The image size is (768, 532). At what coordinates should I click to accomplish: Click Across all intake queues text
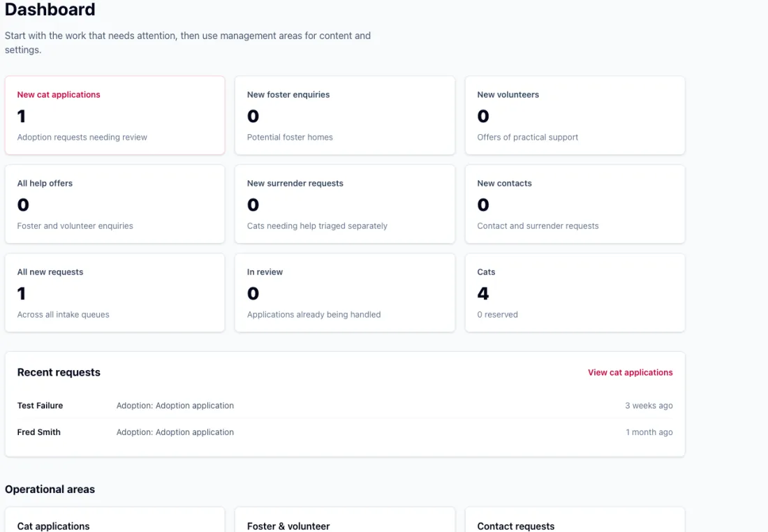[x=63, y=314]
